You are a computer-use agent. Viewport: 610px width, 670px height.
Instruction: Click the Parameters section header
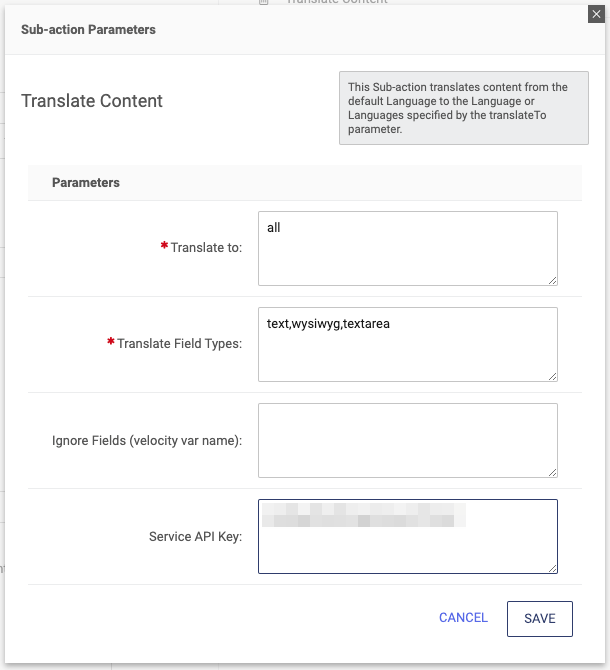click(86, 183)
